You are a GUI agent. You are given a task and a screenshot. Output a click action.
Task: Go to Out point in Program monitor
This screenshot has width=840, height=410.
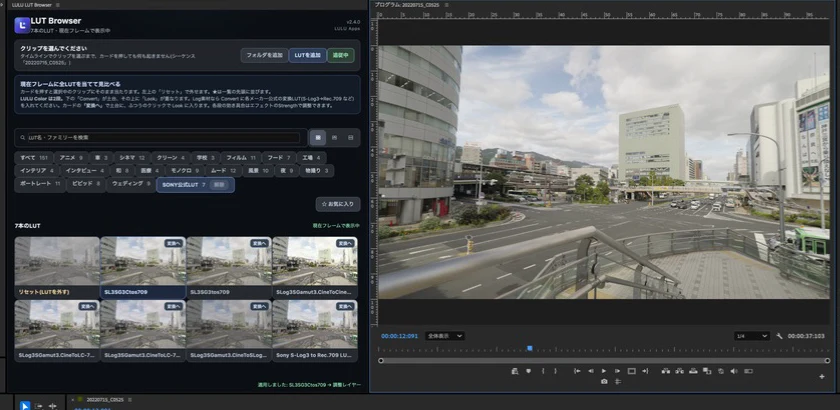pyautogui.click(x=645, y=371)
